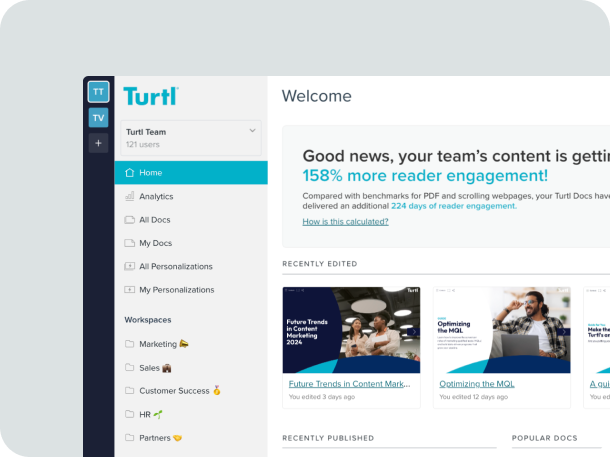Viewport: 610px width, 457px height.
Task: Click the Future Trends in Content Mark... link
Action: 349,384
